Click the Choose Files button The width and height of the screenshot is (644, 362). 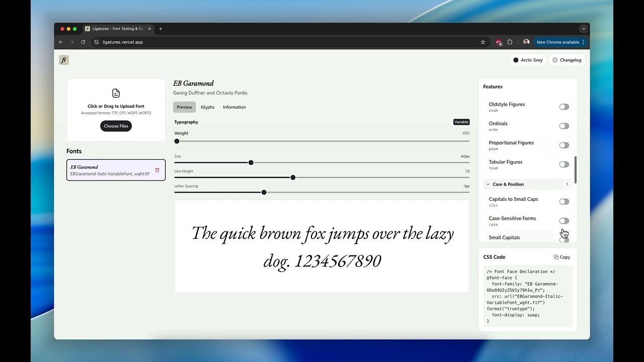pos(116,126)
